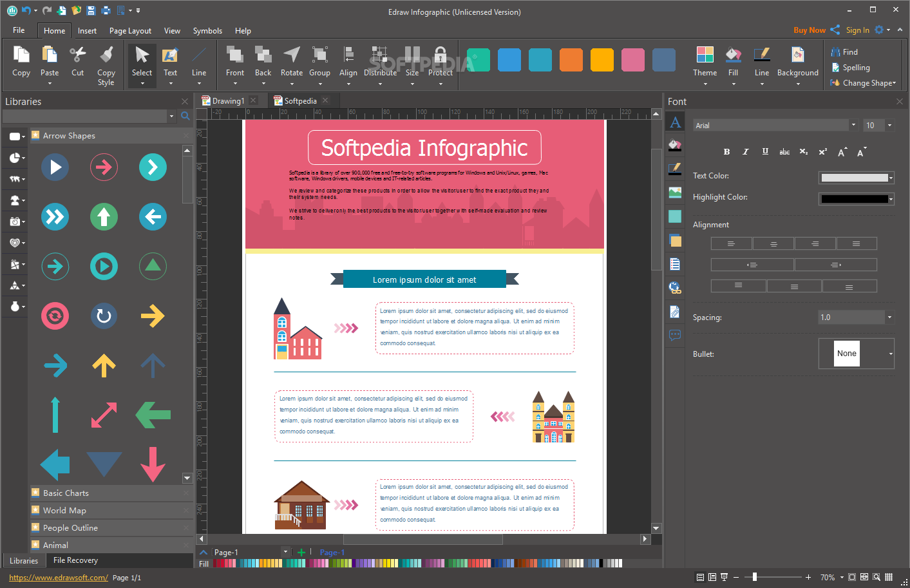Send shape to Back

coord(263,66)
